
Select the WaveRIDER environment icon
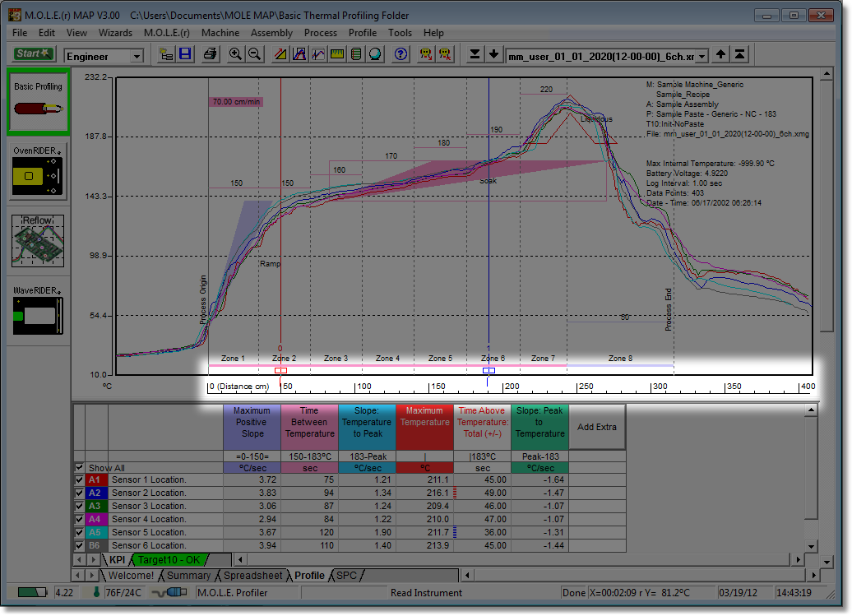(38, 310)
